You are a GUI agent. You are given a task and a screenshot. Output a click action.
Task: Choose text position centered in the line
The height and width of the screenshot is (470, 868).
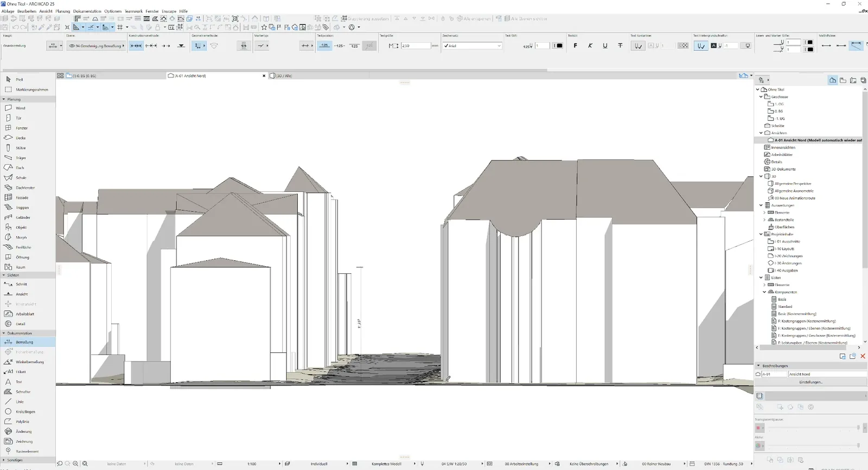coord(340,46)
